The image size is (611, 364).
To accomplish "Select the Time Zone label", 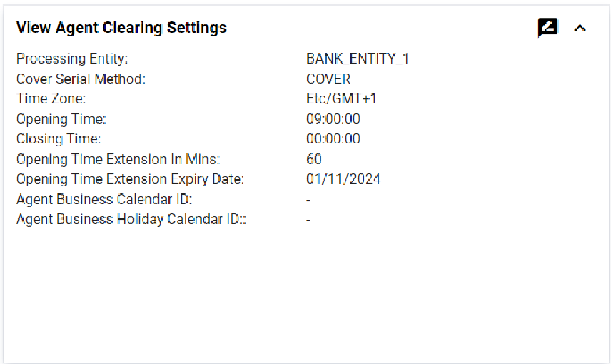I will 51,98.
